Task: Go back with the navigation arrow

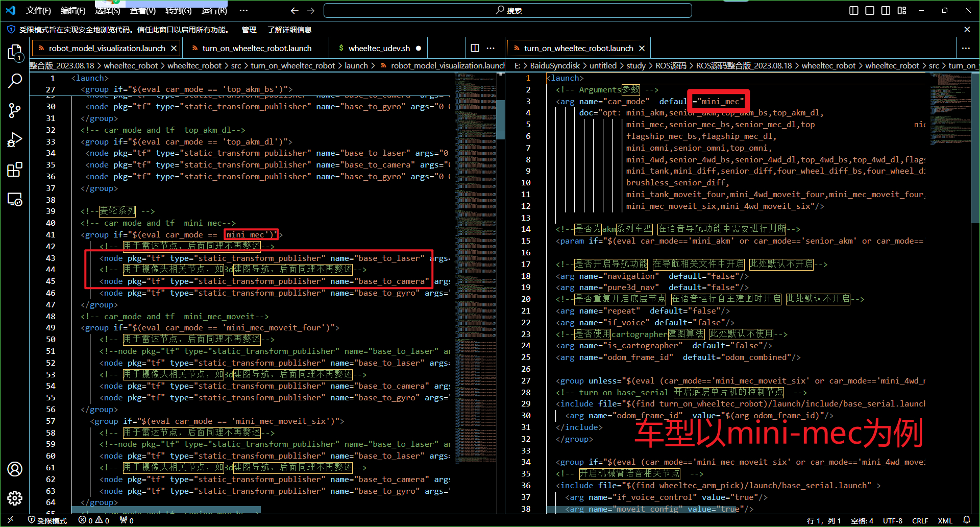Action: tap(295, 10)
